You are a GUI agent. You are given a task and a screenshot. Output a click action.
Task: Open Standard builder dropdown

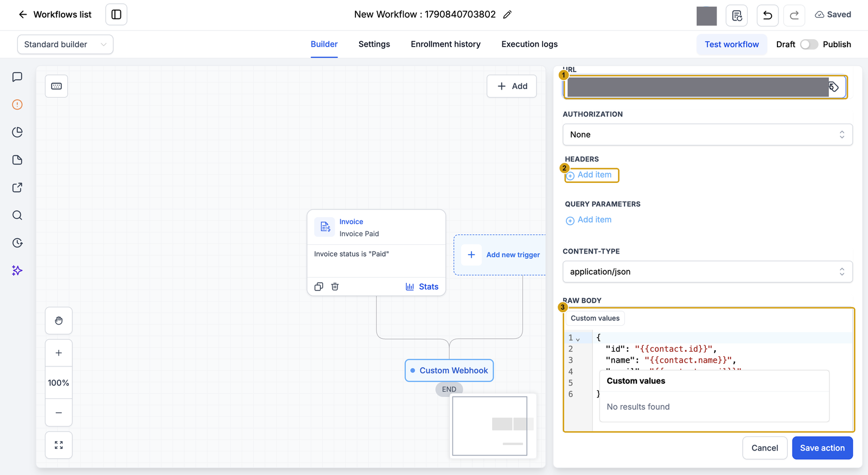[x=65, y=45]
